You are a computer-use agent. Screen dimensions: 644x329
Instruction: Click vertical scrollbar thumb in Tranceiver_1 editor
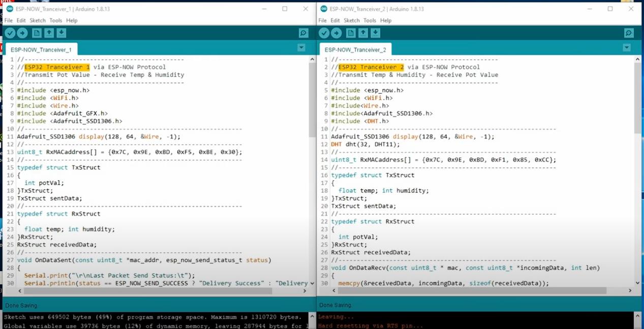(x=312, y=100)
